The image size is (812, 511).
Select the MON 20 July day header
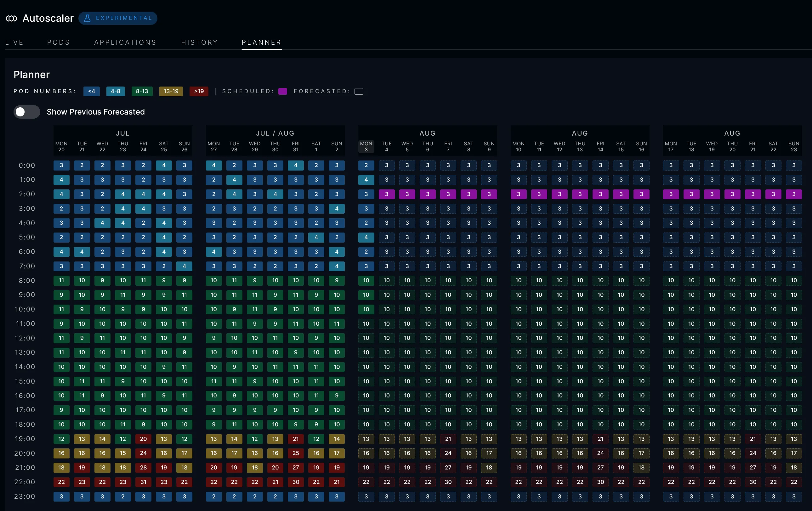(61, 147)
